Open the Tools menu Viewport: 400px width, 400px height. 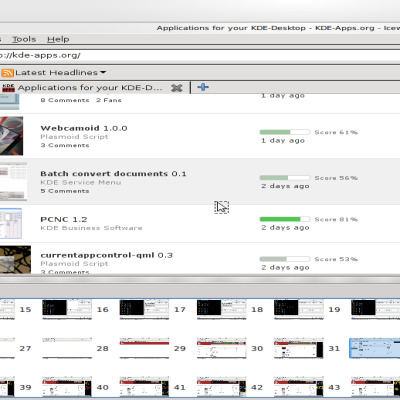tap(24, 39)
